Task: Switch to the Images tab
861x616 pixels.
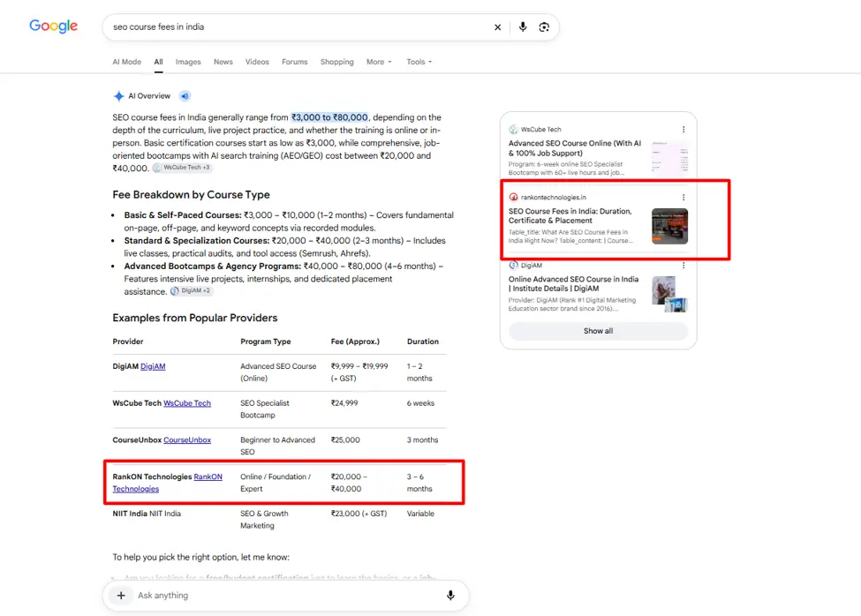Action: (x=188, y=62)
